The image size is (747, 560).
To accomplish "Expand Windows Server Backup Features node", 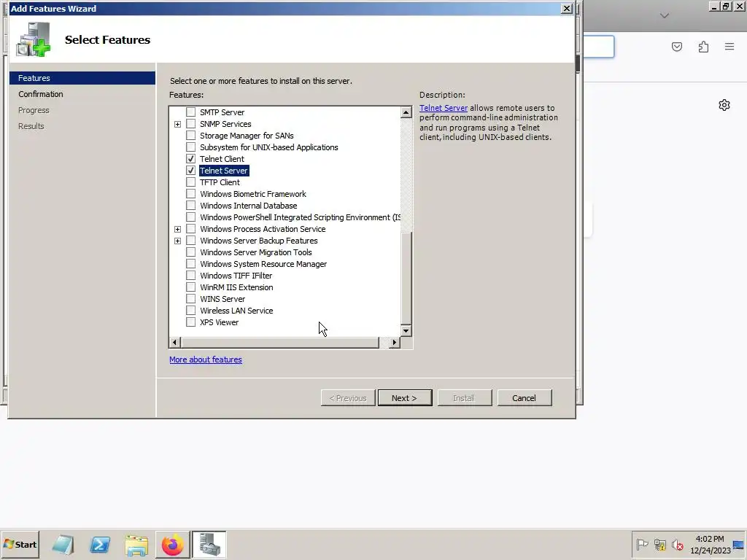I will [178, 241].
